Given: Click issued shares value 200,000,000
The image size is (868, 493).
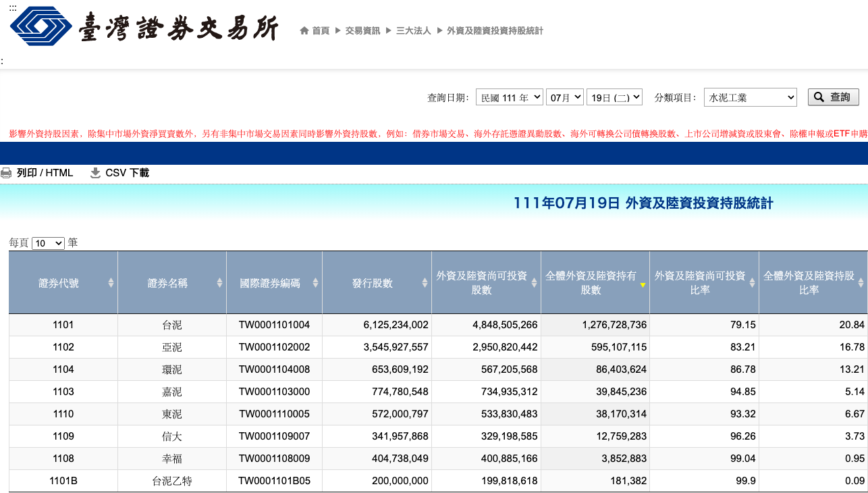Looking at the screenshot, I should 400,481.
